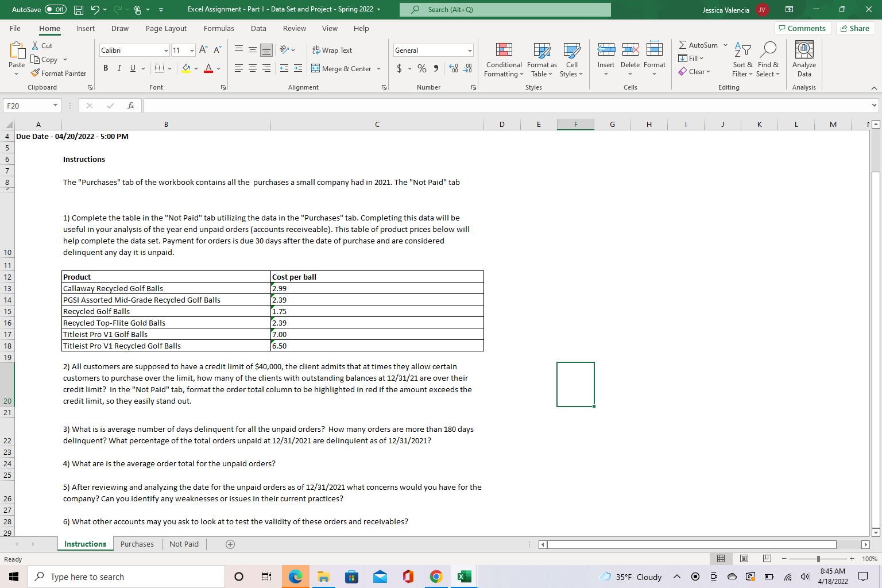The width and height of the screenshot is (882, 588).
Task: Select the Format Painter tool
Action: coord(59,73)
